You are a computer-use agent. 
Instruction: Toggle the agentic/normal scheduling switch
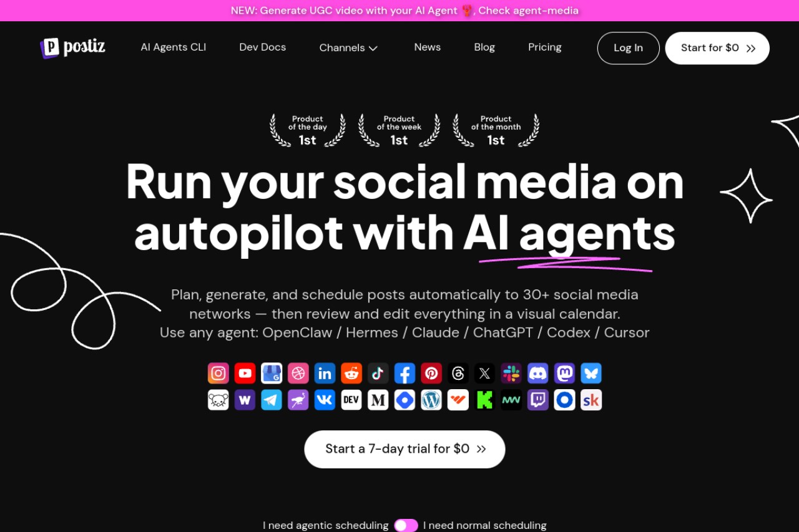(x=406, y=526)
